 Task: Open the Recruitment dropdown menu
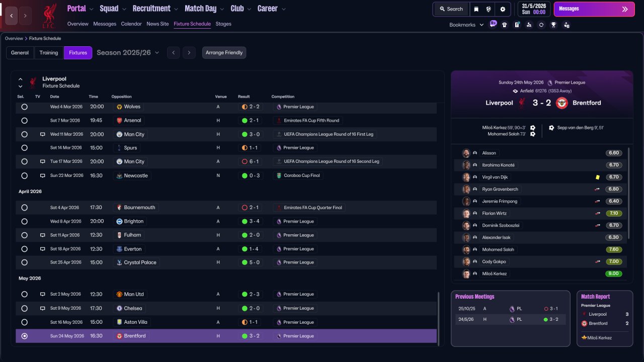[155, 9]
